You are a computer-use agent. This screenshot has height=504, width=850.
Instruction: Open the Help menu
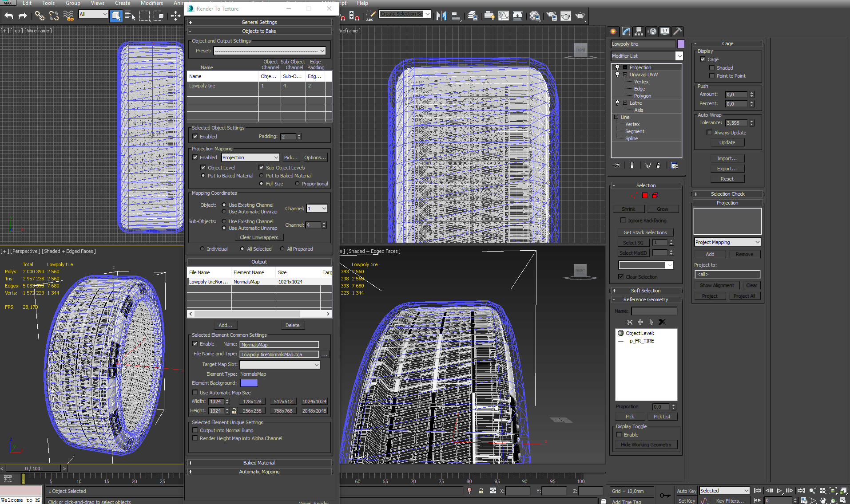coord(362,3)
